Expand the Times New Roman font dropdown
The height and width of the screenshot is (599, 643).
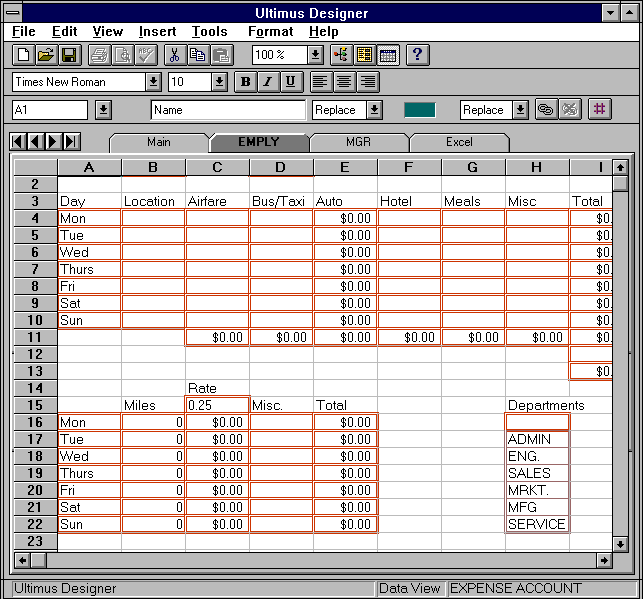tap(153, 82)
